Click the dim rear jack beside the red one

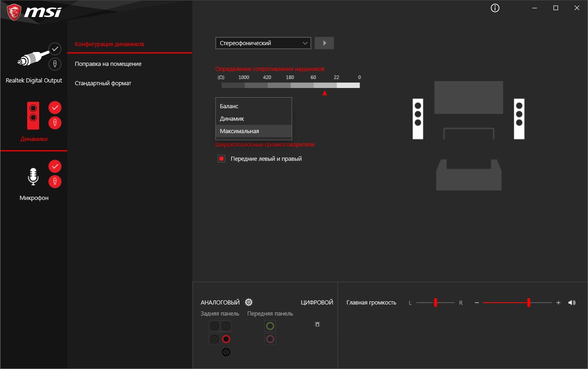tap(215, 339)
